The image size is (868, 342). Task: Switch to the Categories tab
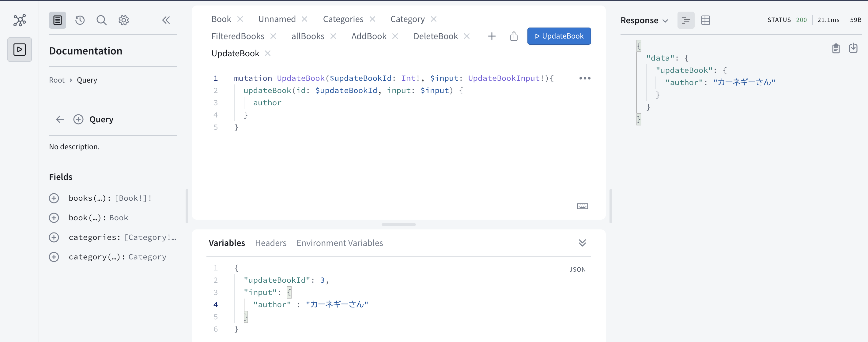343,19
